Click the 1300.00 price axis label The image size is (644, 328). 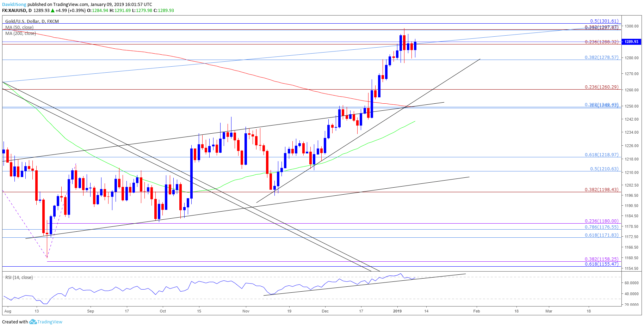coord(632,26)
